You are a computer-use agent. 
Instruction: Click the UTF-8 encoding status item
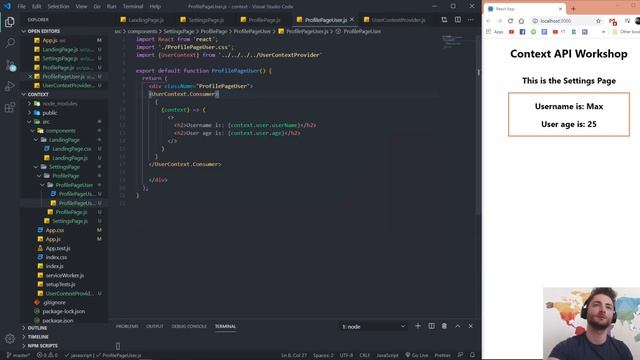pos(346,355)
